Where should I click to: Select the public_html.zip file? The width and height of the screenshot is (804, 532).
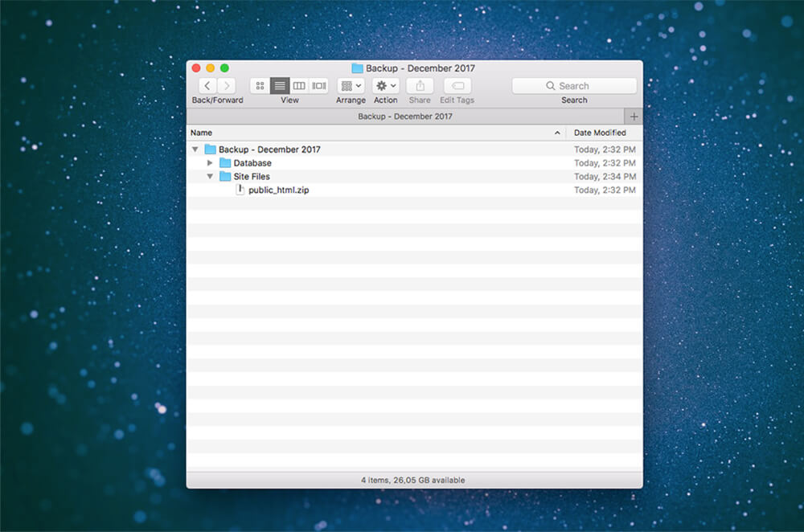278,190
